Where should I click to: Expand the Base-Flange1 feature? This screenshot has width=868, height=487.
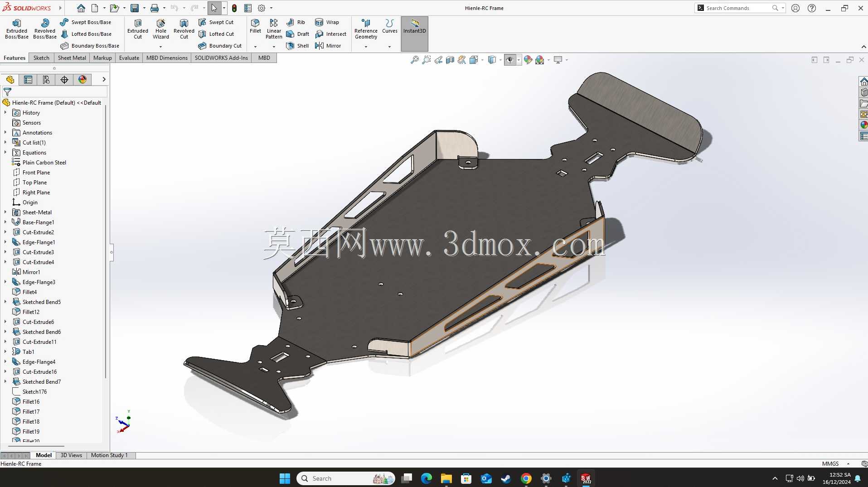point(5,222)
